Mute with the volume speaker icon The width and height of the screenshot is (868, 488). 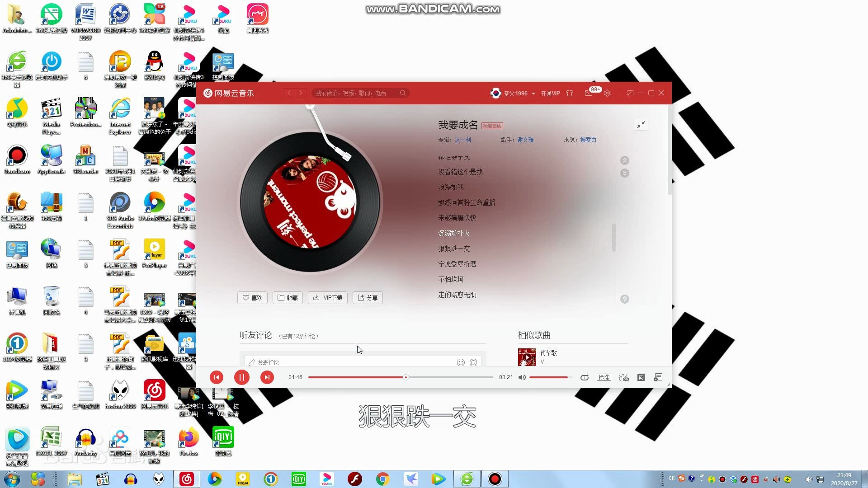tap(522, 377)
